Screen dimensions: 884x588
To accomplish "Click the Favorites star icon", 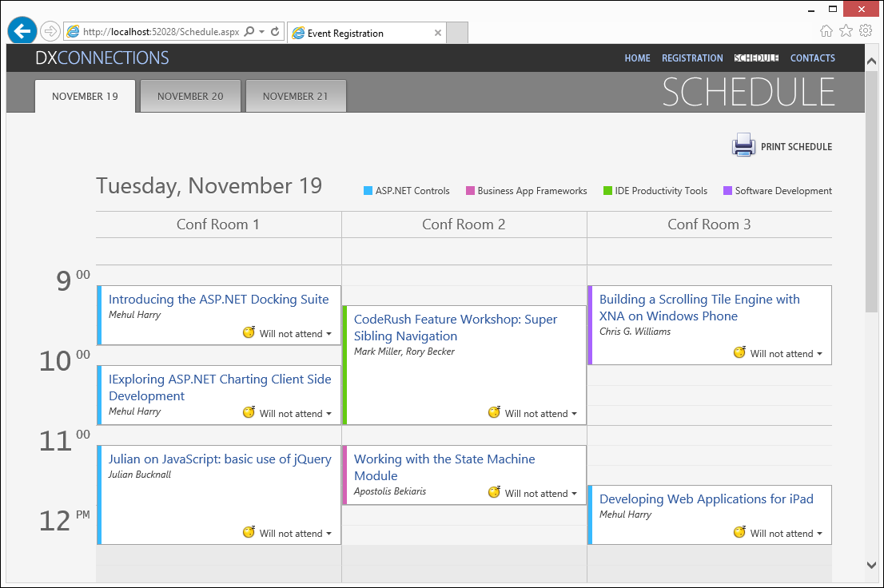I will (x=846, y=31).
